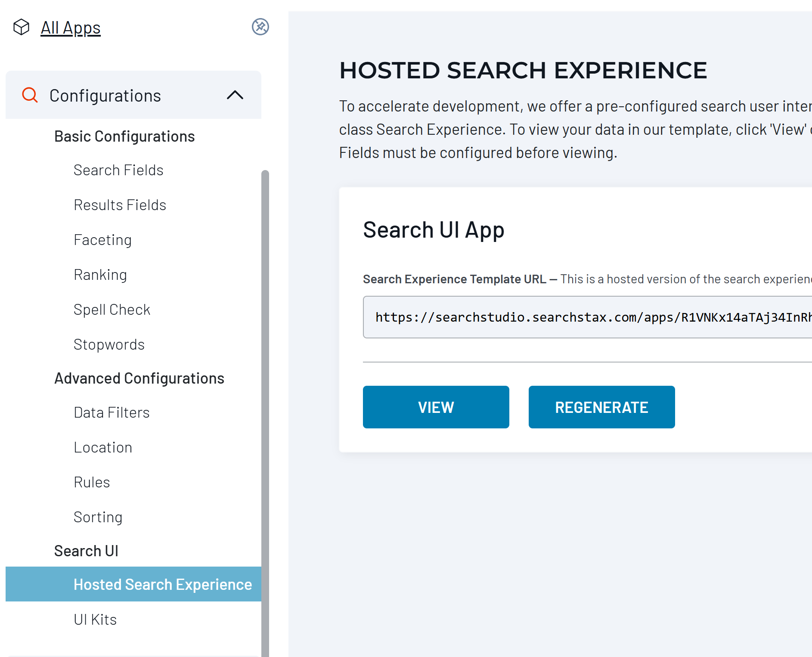812x657 pixels.
Task: Open Search Fields settings
Action: coord(118,170)
